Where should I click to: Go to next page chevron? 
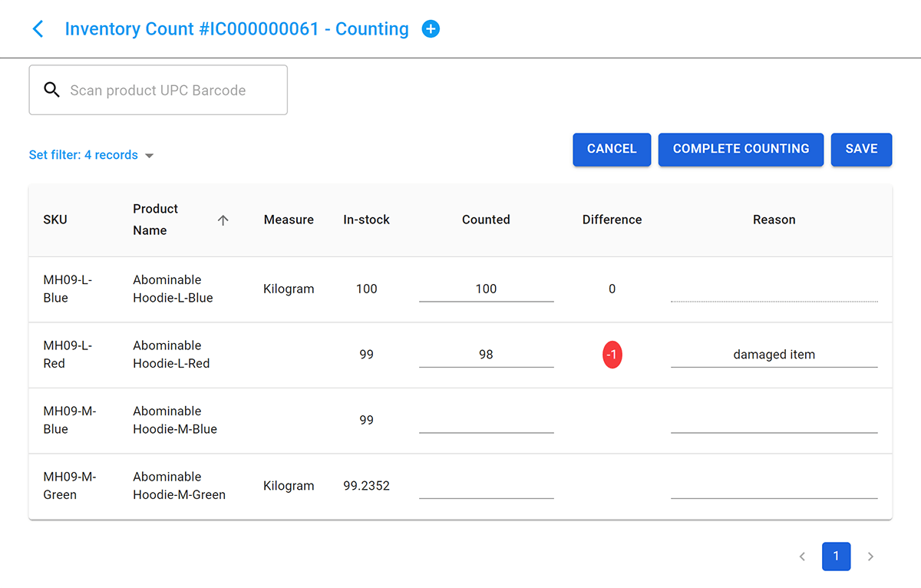point(870,557)
